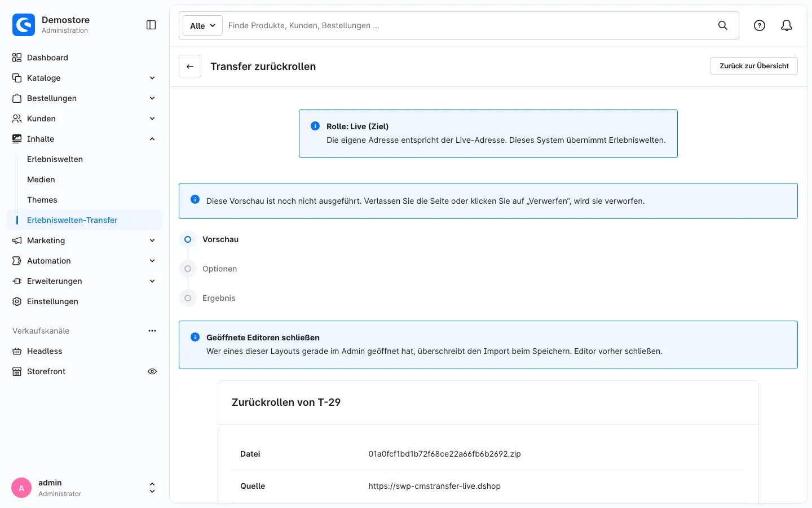Click the search magnifier icon

[x=723, y=25]
